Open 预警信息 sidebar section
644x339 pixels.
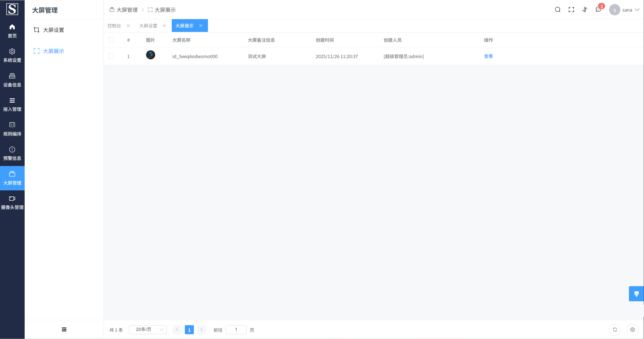(x=12, y=153)
